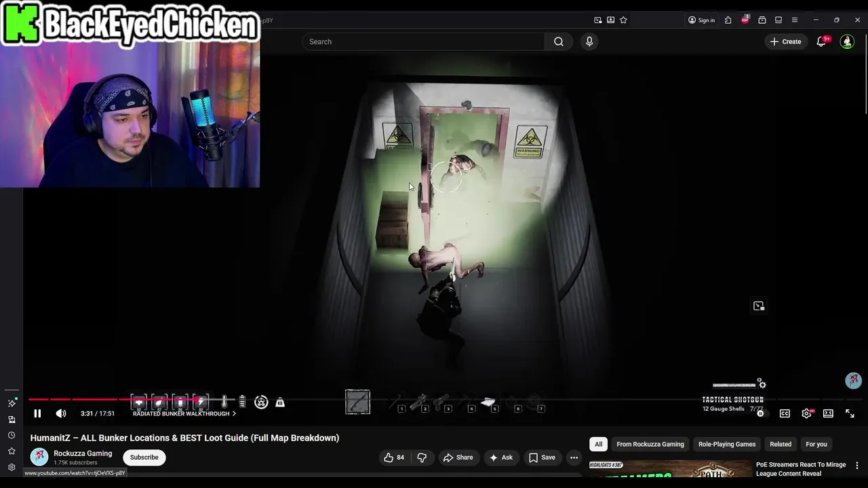Mute the video volume speaker icon

(61, 413)
